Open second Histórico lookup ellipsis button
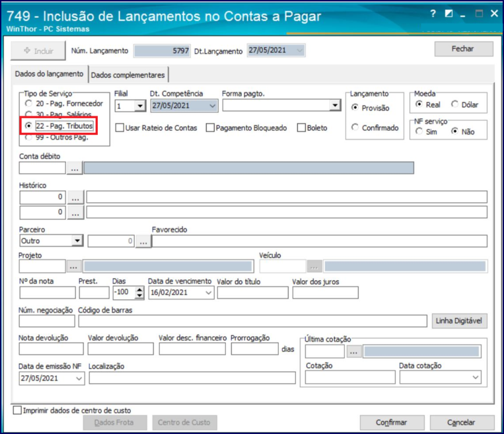The image size is (504, 434). pos(75,213)
